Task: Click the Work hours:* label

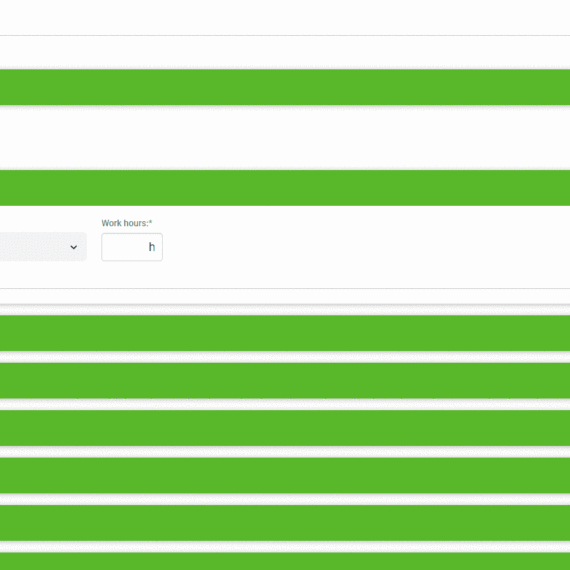Action: click(x=127, y=223)
